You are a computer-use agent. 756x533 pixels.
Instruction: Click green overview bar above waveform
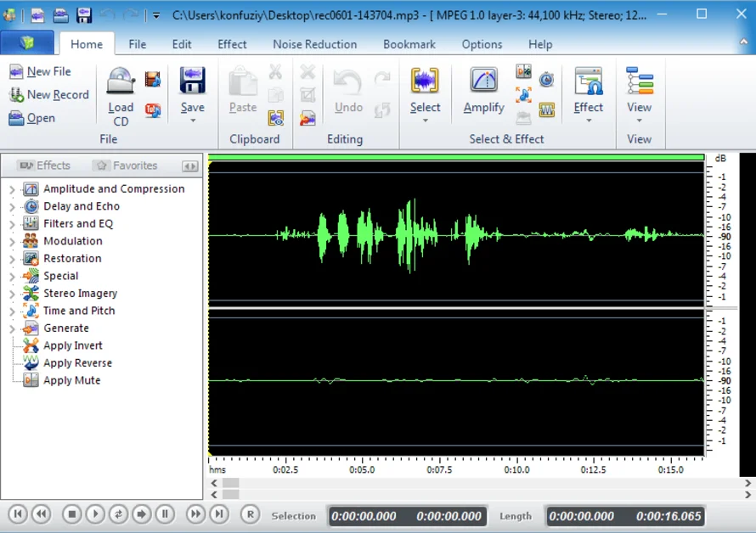(456, 157)
